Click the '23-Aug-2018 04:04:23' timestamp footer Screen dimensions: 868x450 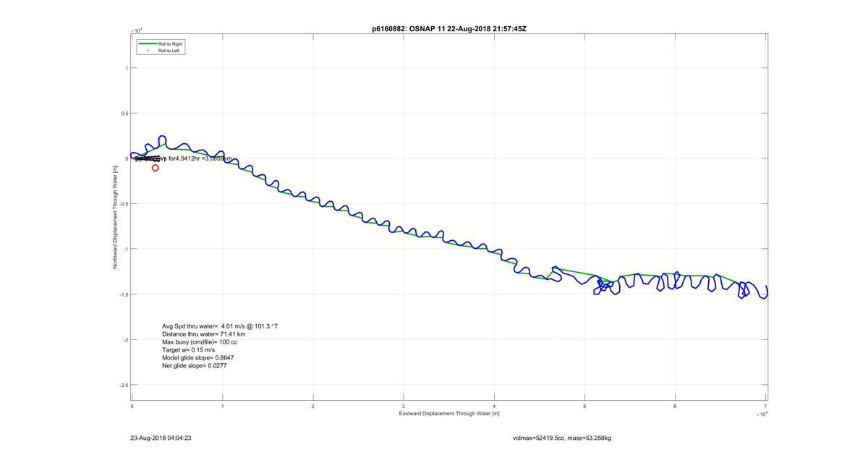point(160,438)
